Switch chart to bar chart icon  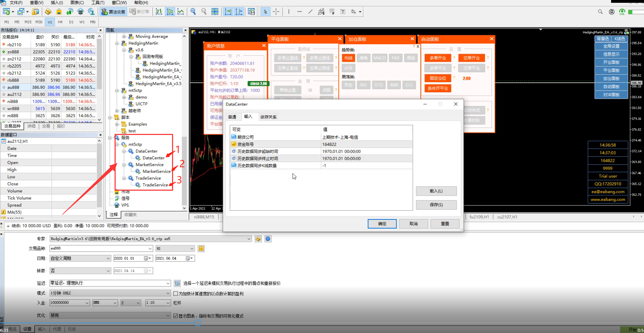pos(159,12)
